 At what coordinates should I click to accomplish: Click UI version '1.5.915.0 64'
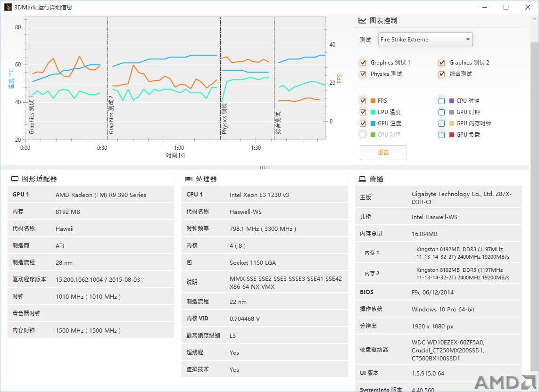(428, 373)
